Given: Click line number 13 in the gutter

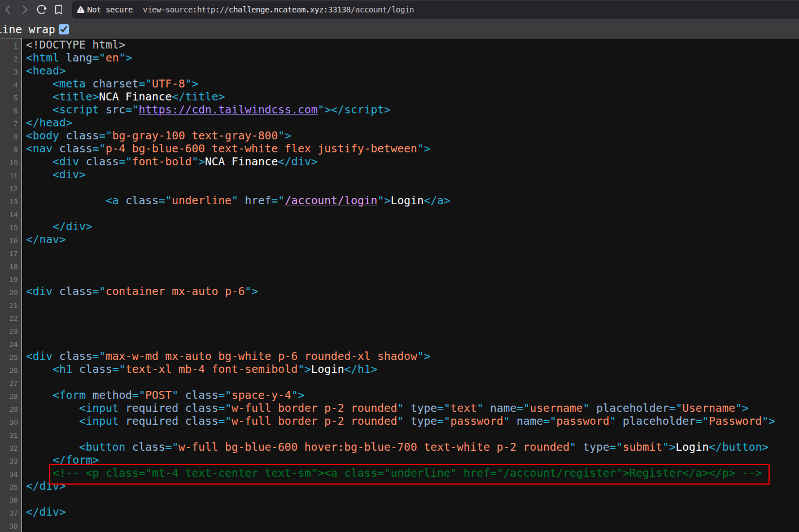Looking at the screenshot, I should coord(14,202).
